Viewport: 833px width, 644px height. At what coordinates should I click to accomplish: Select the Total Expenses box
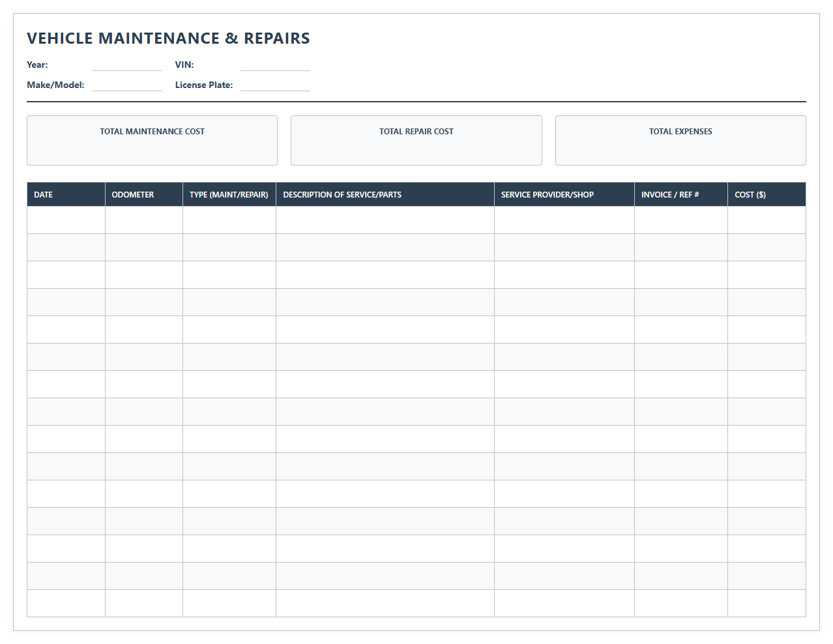pos(680,140)
